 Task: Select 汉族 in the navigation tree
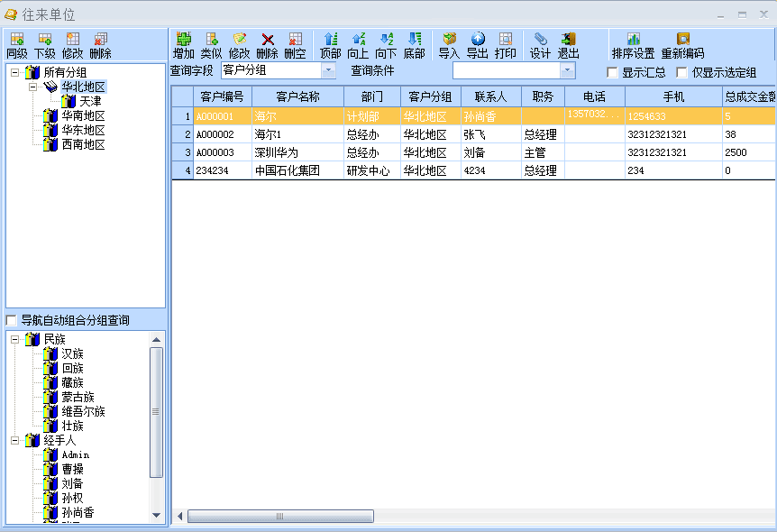tap(72, 353)
